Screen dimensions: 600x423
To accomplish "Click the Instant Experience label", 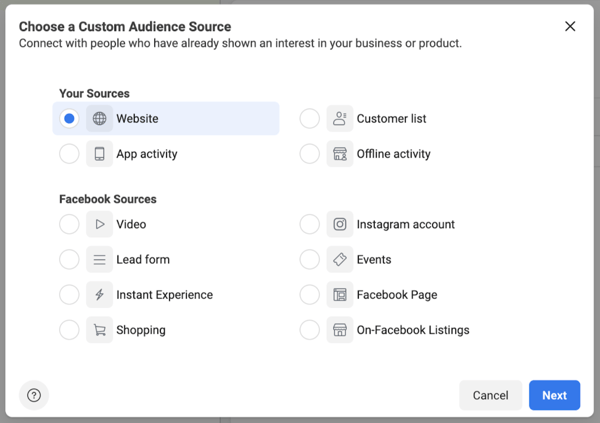I will point(165,295).
